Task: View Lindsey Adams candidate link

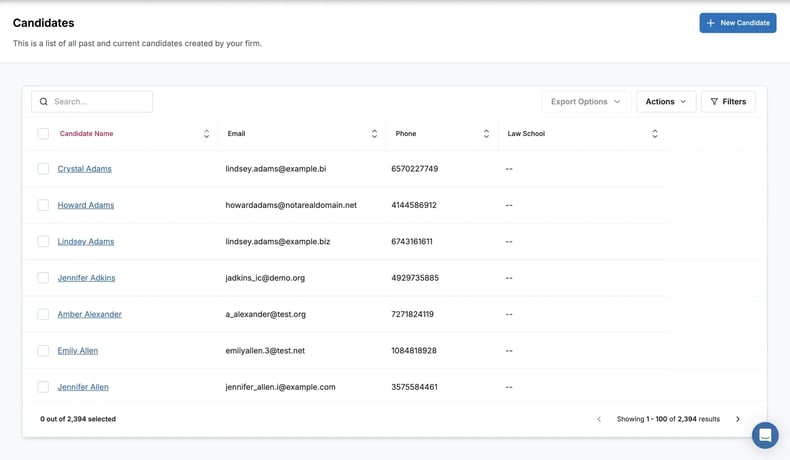Action: [86, 241]
